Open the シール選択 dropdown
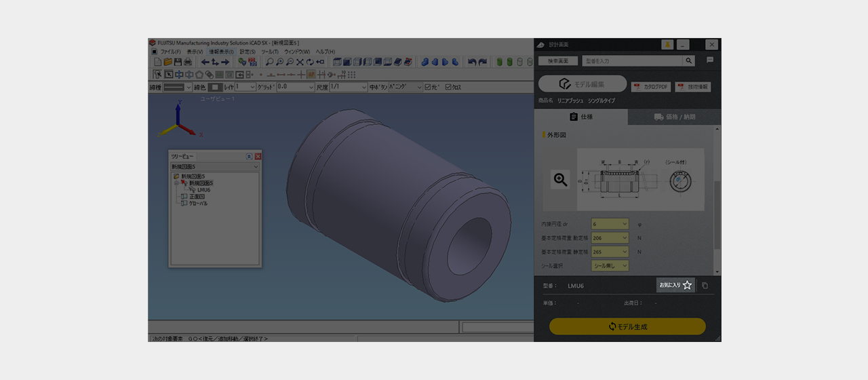This screenshot has height=380, width=868. [x=610, y=266]
